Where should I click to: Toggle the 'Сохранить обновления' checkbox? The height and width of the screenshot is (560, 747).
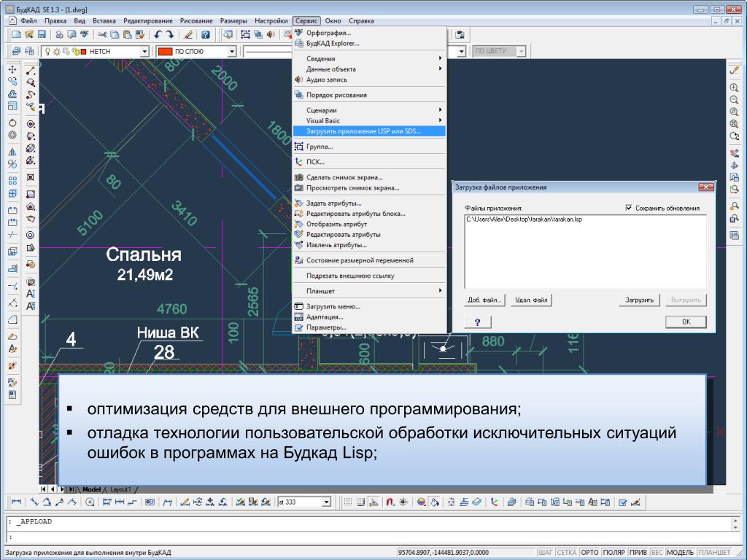coord(628,208)
